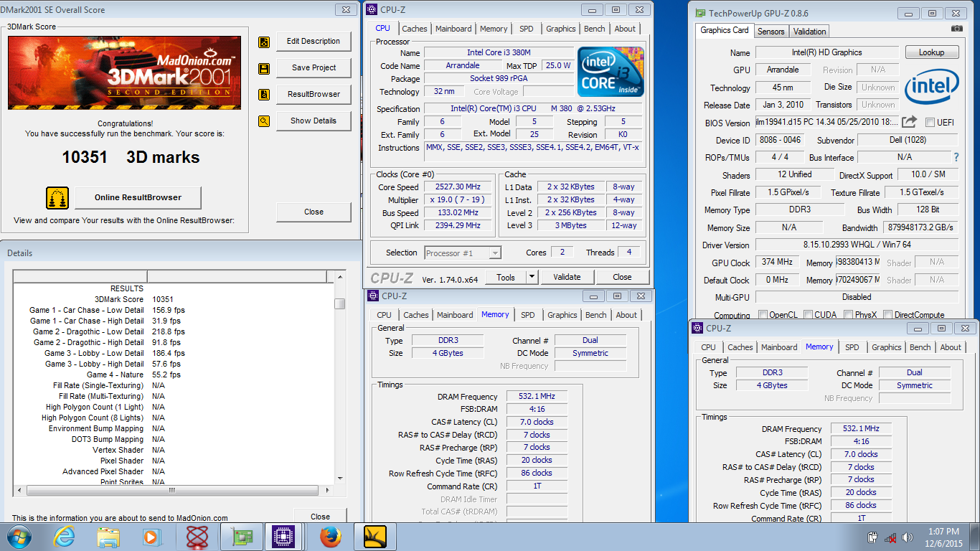
Task: Switch to the Sensors tab in GPU-Z
Action: click(771, 32)
